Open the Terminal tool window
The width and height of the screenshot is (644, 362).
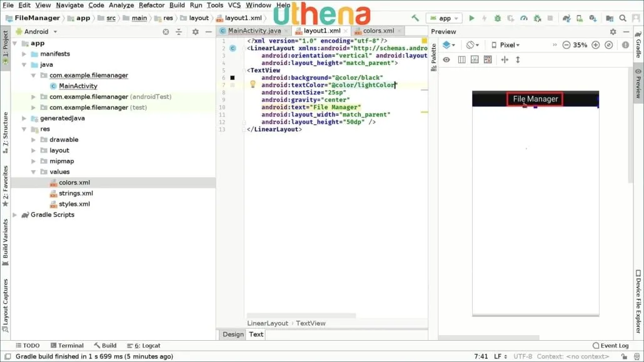tap(67, 346)
